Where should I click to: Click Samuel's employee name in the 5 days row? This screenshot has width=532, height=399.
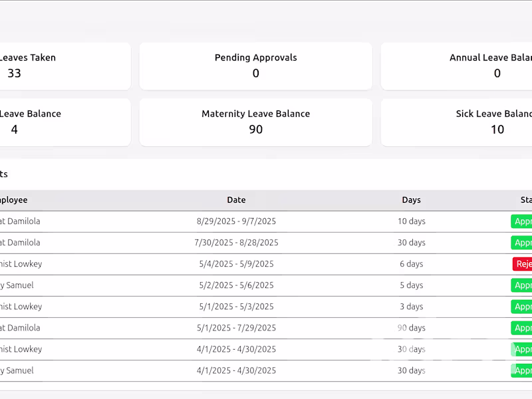pyautogui.click(x=17, y=285)
